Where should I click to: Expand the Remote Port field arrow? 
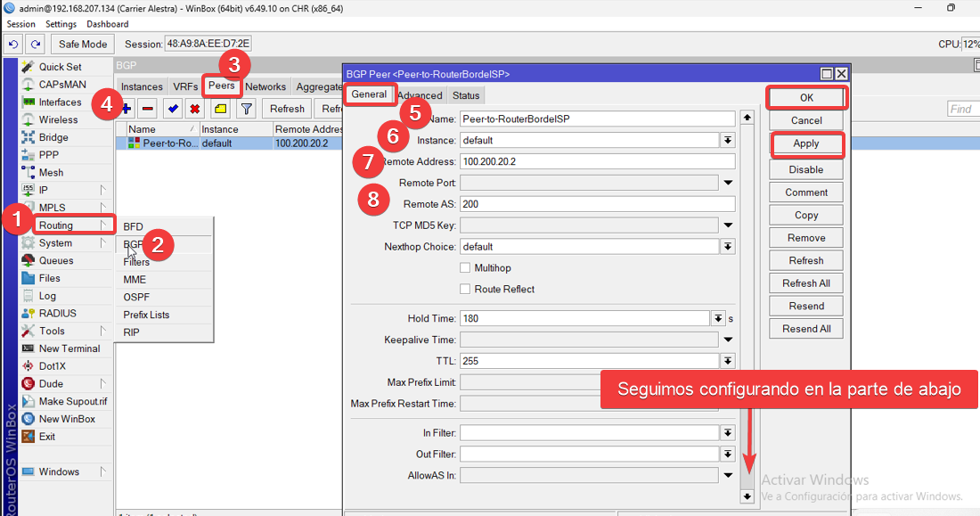point(728,184)
